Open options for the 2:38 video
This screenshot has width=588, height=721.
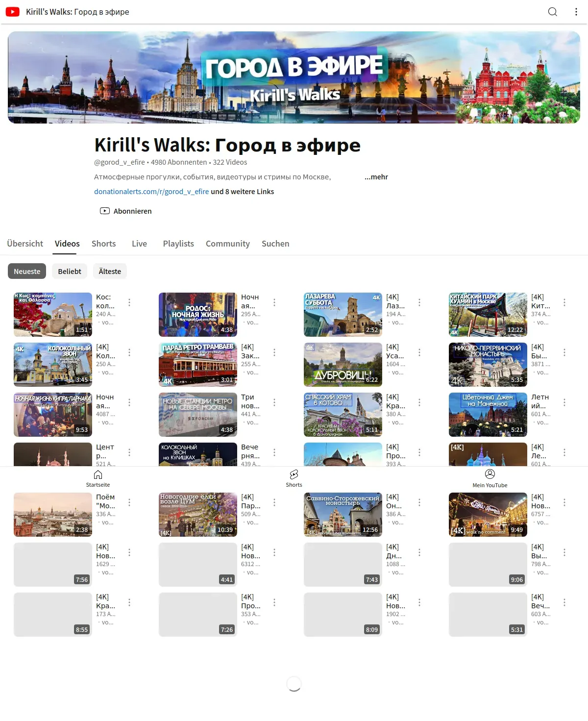click(129, 502)
